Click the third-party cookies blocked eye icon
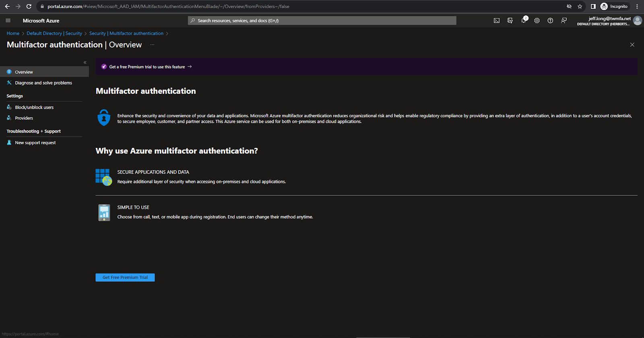Screen dimensions: 644x338 (569, 6)
